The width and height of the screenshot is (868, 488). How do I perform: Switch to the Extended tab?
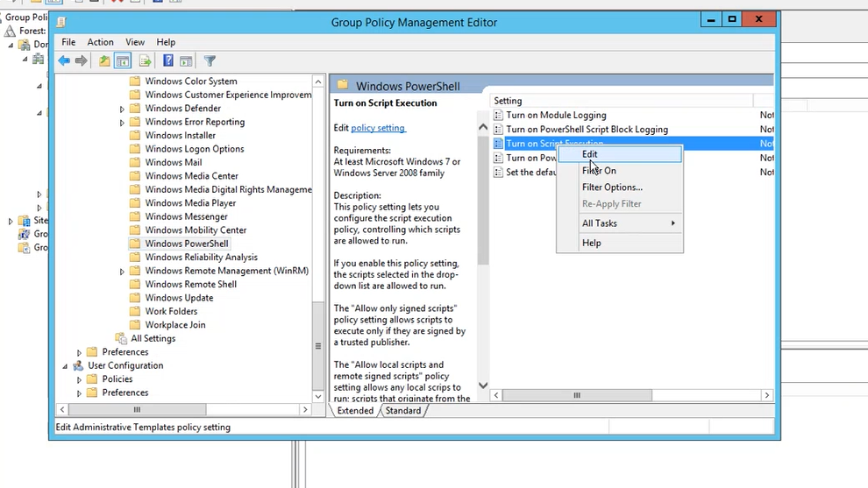[355, 411]
